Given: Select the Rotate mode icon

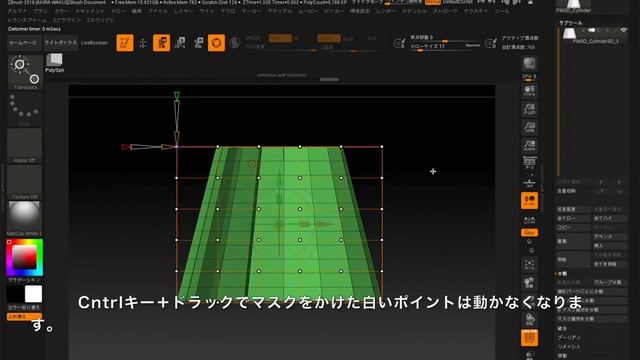Looking at the screenshot, I should click(198, 43).
